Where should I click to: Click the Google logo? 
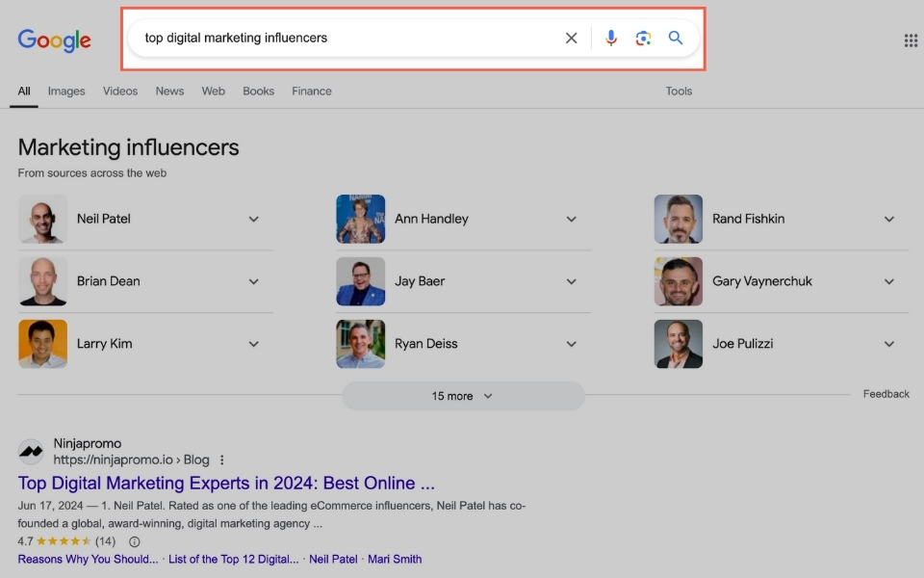point(54,39)
